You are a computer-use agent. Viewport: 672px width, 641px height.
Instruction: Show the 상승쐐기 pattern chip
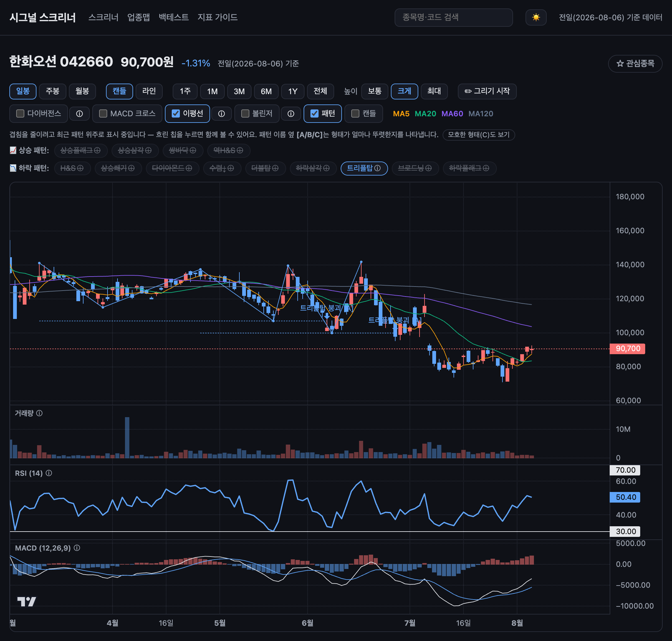tap(118, 168)
